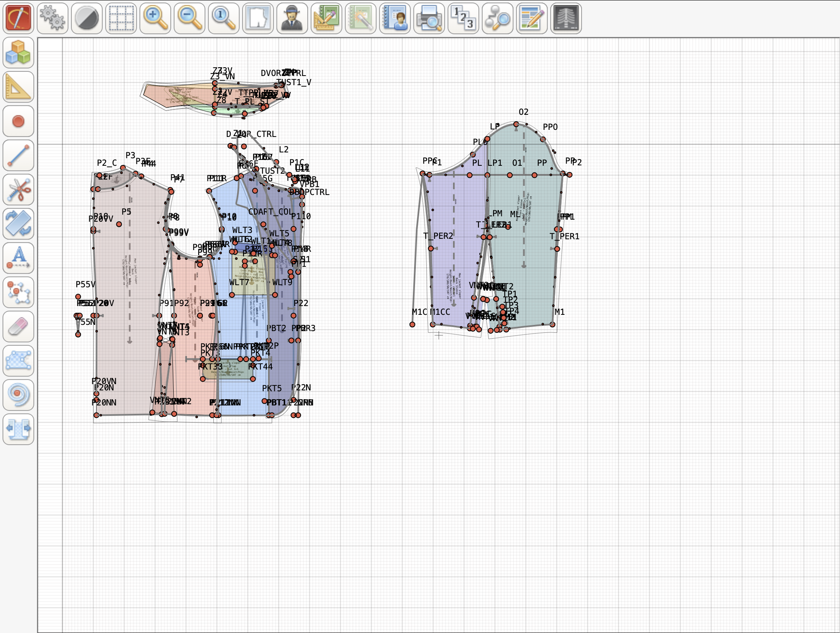Open the notebook with ruler and pencil
Viewport: 840px width, 633px height.
tap(326, 18)
